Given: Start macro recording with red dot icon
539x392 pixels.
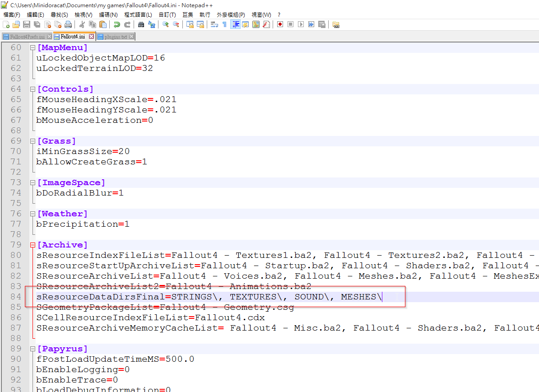Looking at the screenshot, I should click(x=280, y=24).
